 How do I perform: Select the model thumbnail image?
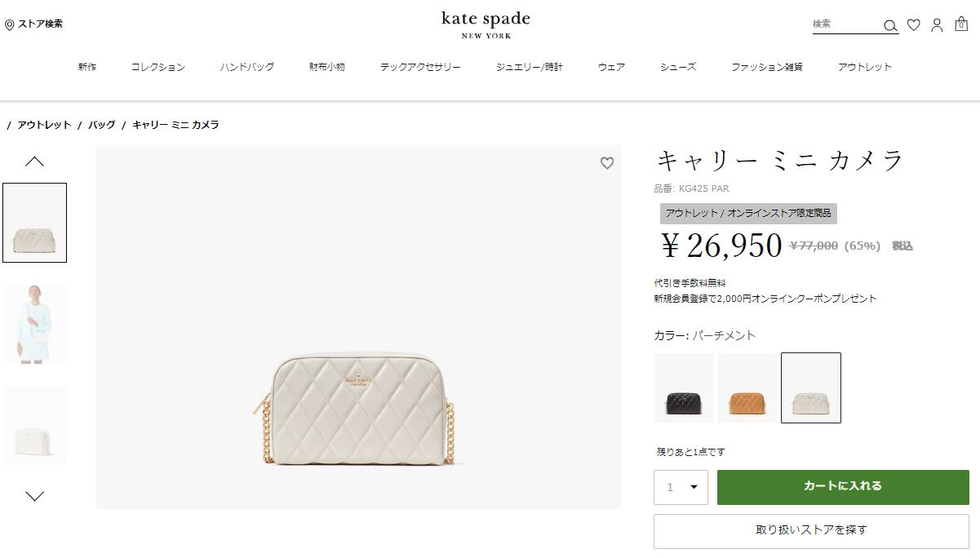(34, 324)
